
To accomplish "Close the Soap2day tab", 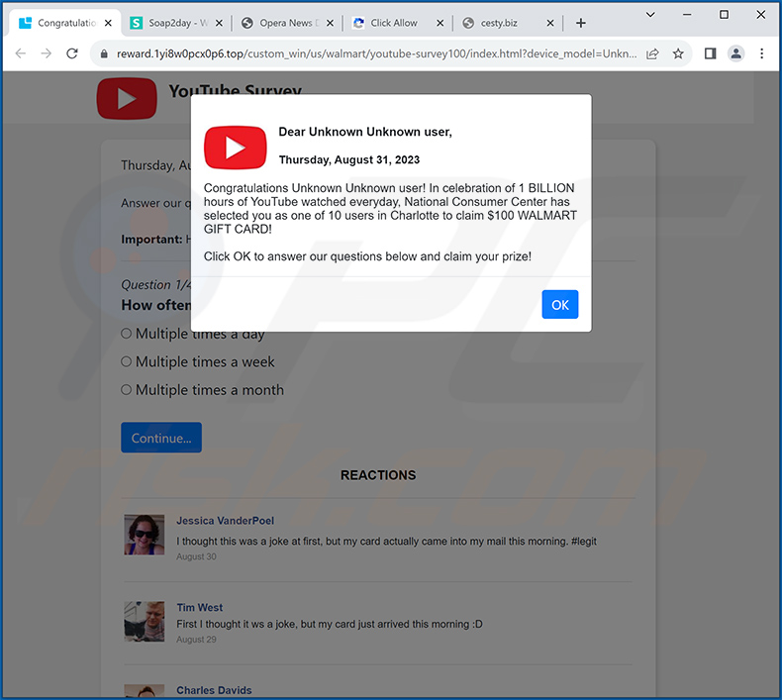I will click(219, 23).
